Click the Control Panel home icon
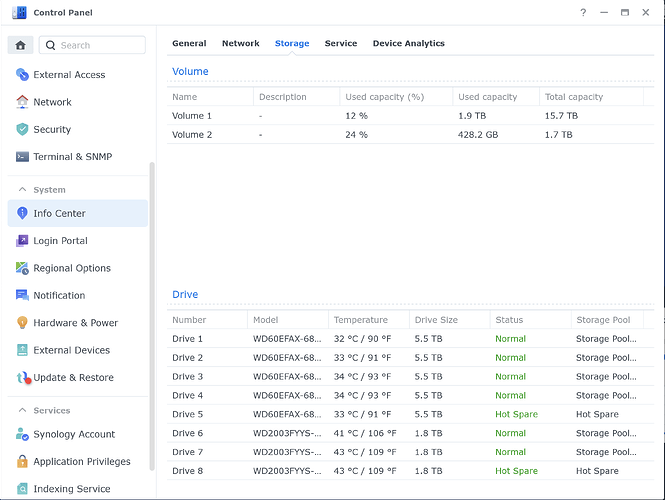The image size is (665, 500). [x=20, y=45]
